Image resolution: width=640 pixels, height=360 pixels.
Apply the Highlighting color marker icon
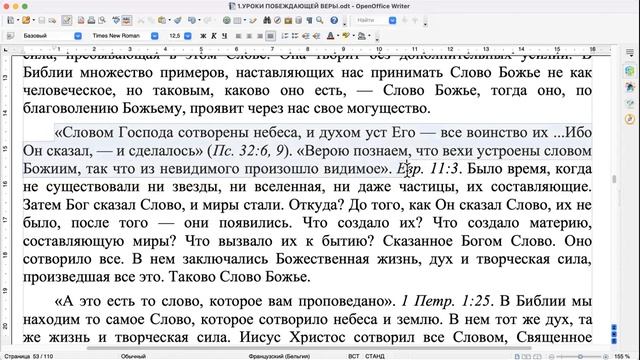point(346,36)
